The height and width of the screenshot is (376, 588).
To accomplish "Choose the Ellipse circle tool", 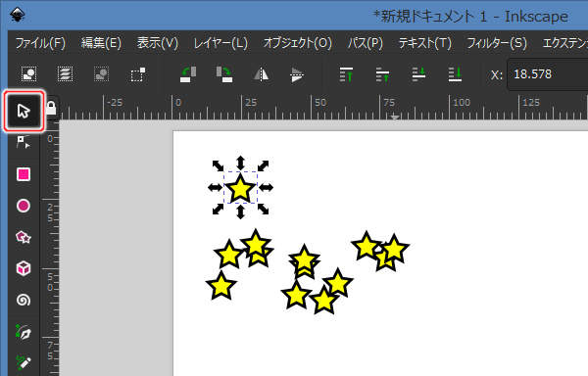I will (24, 206).
